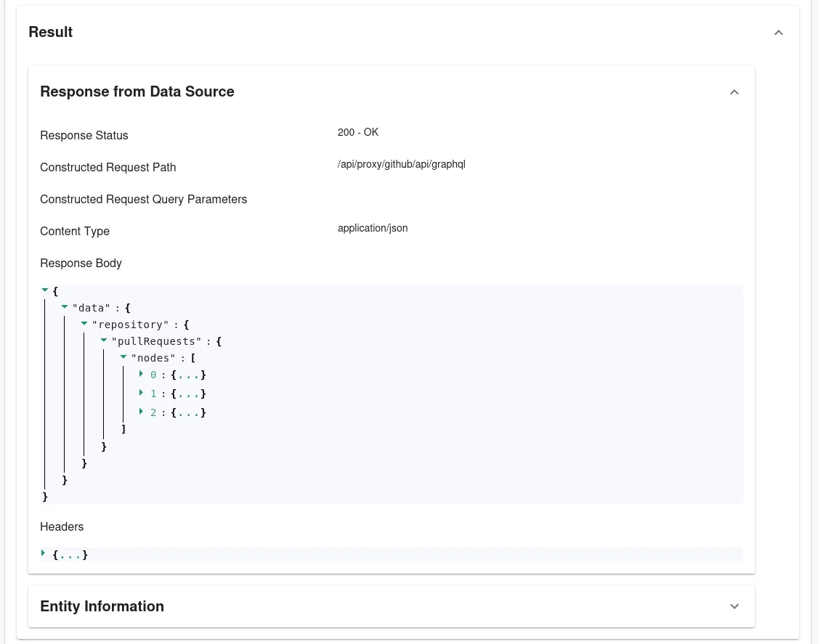
Task: Expand array item 1 disclosure triangle
Action: pos(142,393)
